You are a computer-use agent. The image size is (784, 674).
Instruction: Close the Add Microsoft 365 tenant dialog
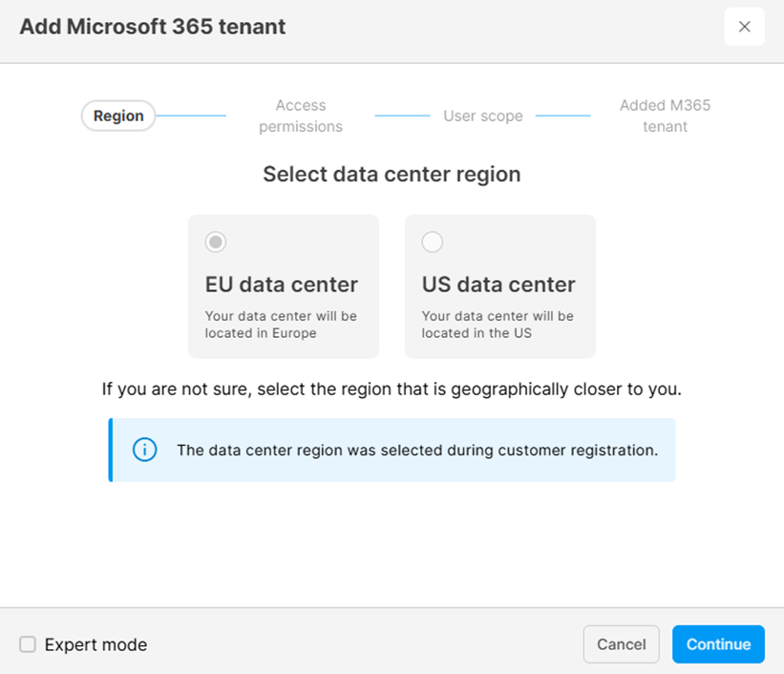click(x=744, y=27)
